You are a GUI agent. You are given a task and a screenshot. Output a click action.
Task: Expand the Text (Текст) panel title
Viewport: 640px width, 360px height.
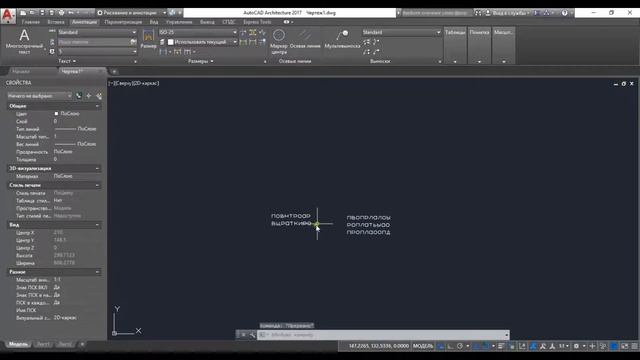click(67, 61)
